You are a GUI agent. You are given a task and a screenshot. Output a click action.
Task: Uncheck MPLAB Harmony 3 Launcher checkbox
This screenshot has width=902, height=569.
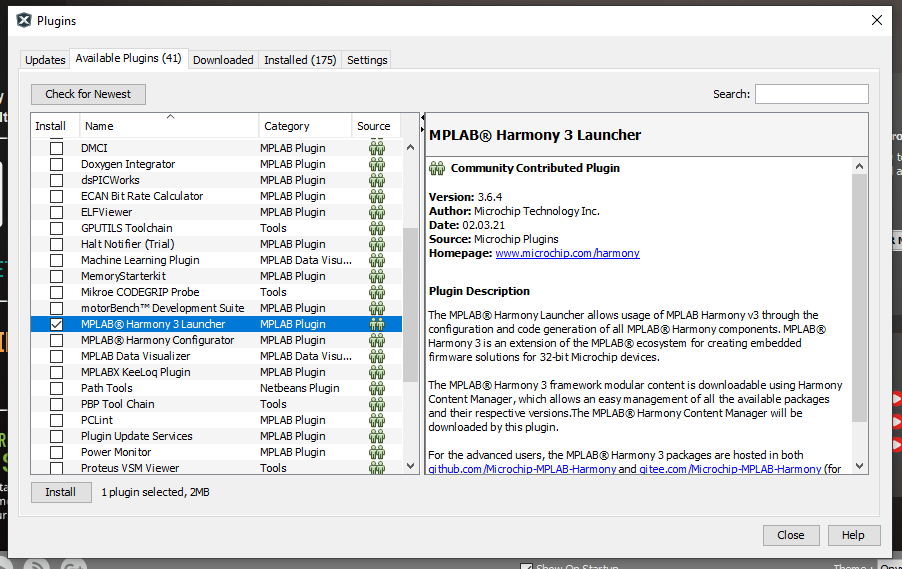click(x=56, y=324)
